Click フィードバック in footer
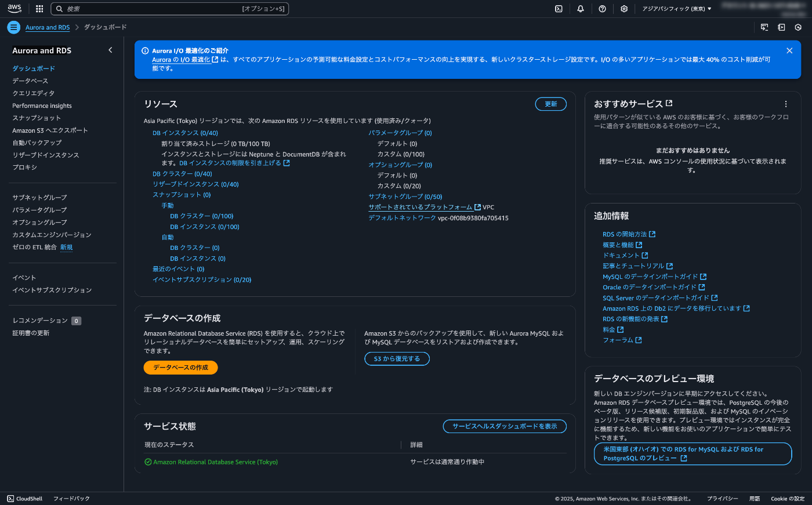This screenshot has height=505, width=812. (71, 499)
